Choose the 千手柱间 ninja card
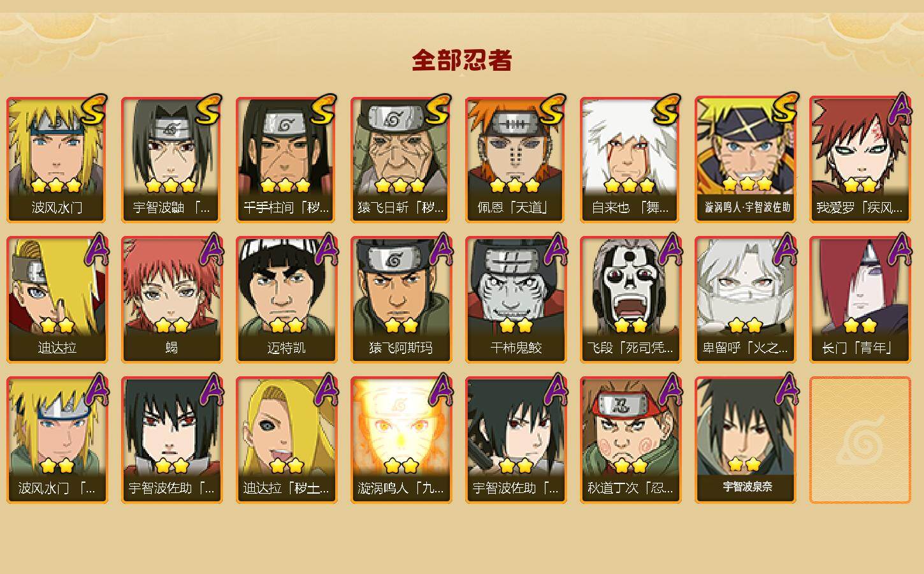The width and height of the screenshot is (924, 574). [286, 159]
